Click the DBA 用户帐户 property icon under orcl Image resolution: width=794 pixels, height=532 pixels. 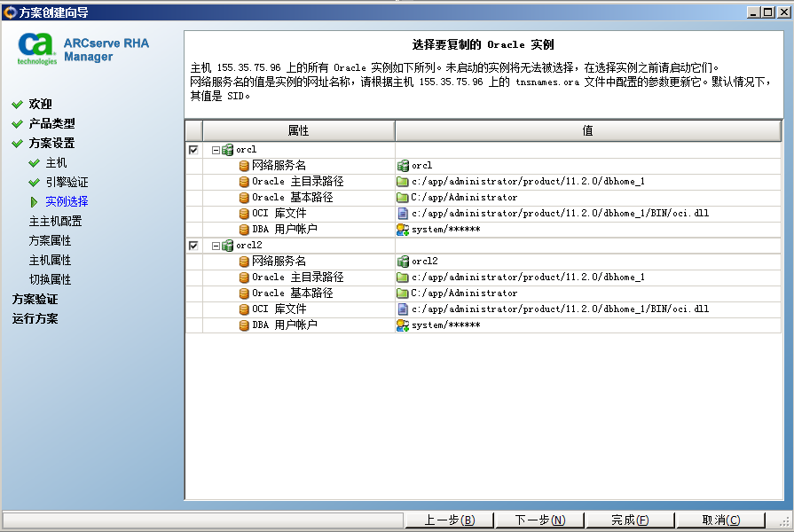click(x=244, y=230)
